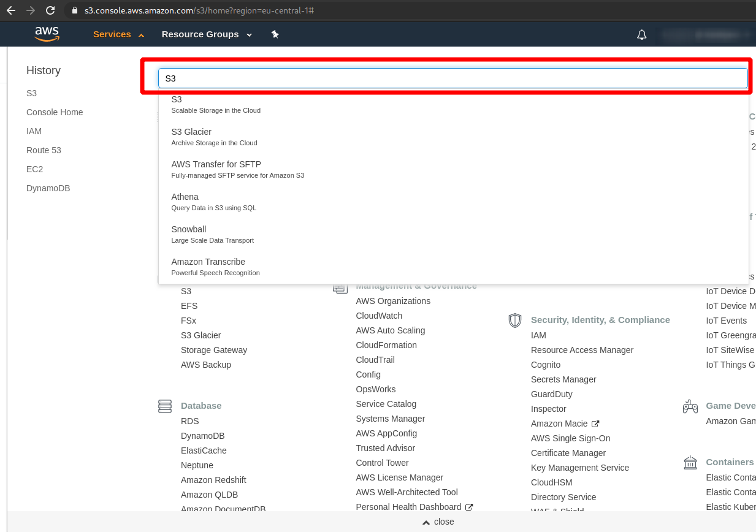Open Cognito service
Image resolution: width=756 pixels, height=532 pixels.
click(x=546, y=365)
